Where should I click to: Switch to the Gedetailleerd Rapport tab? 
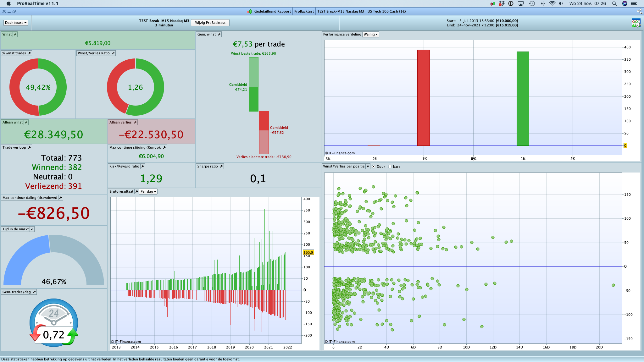click(x=272, y=11)
